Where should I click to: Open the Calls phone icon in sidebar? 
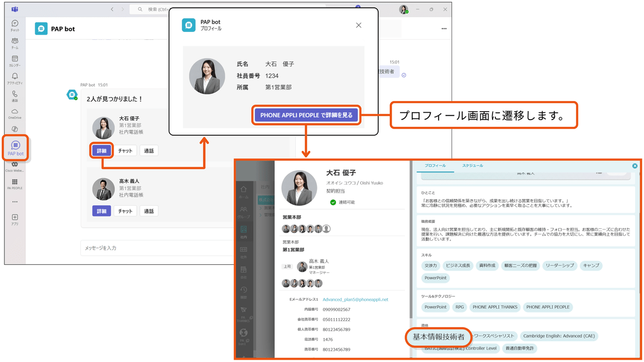[15, 96]
